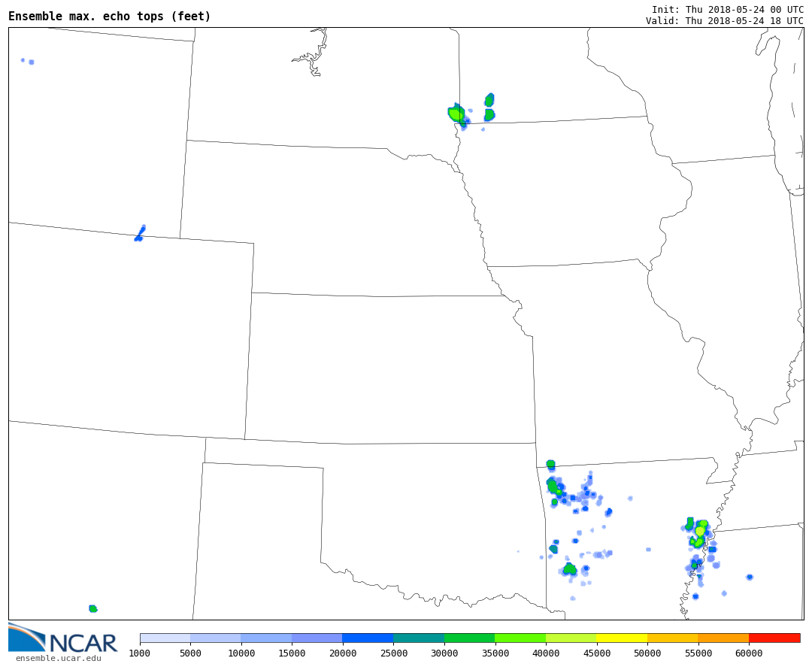The image size is (812, 667).
Task: Open the ensemble.ucar.edu link below the logo
Action: 59,659
